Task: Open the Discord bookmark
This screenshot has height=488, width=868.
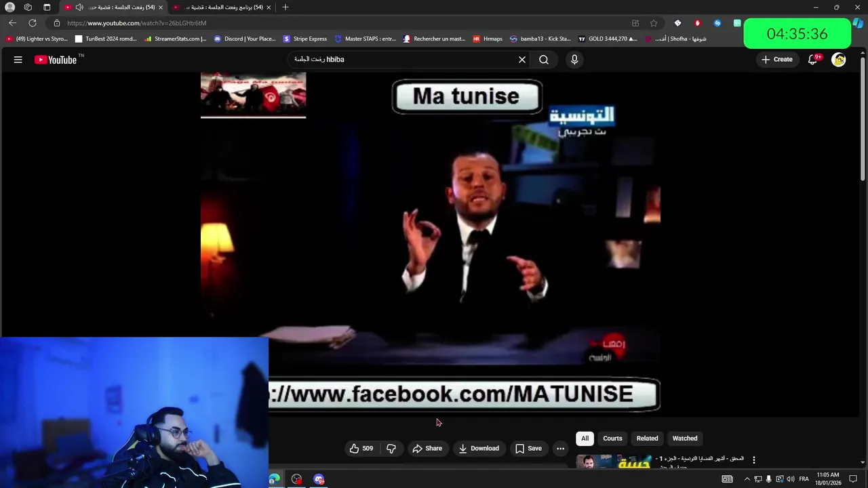Action: (x=244, y=39)
